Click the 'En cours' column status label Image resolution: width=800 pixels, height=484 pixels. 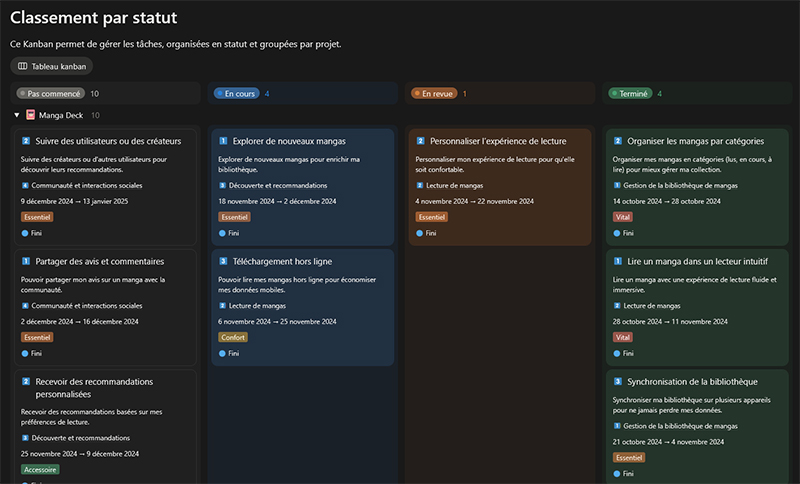236,93
